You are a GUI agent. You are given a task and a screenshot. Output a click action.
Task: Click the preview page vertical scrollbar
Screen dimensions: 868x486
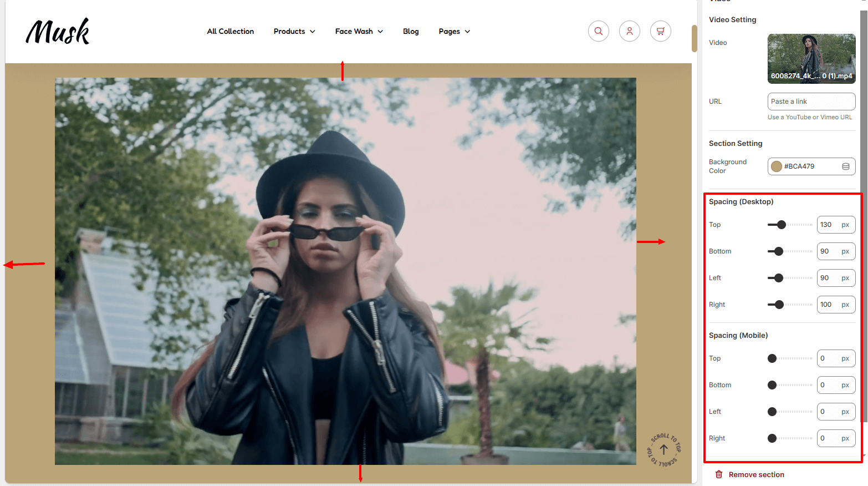(695, 38)
